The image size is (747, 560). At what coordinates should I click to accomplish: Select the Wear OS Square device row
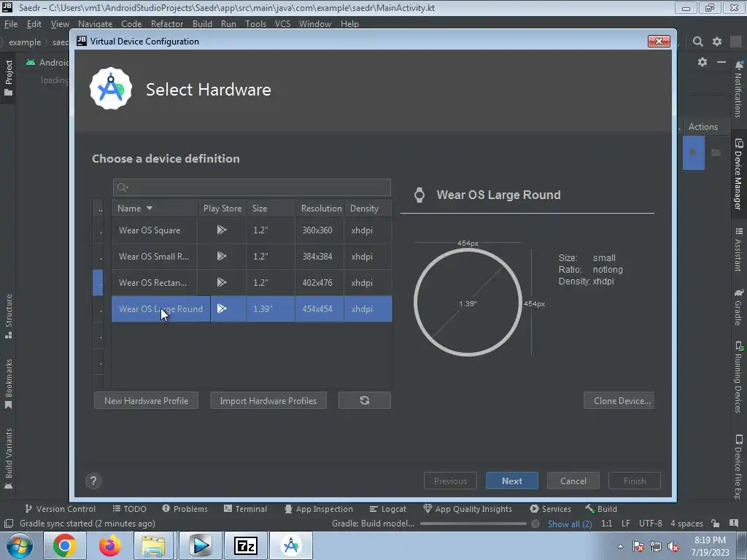(252, 230)
